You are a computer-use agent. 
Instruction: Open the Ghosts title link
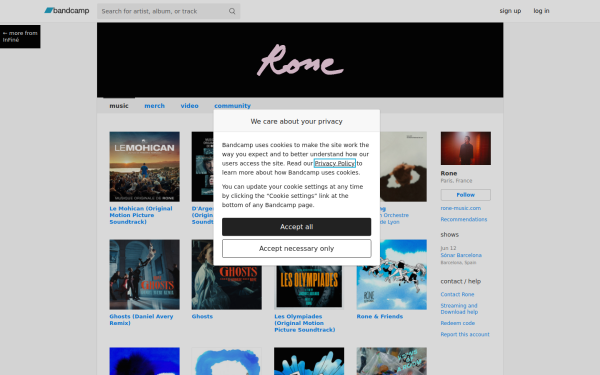[x=202, y=316]
